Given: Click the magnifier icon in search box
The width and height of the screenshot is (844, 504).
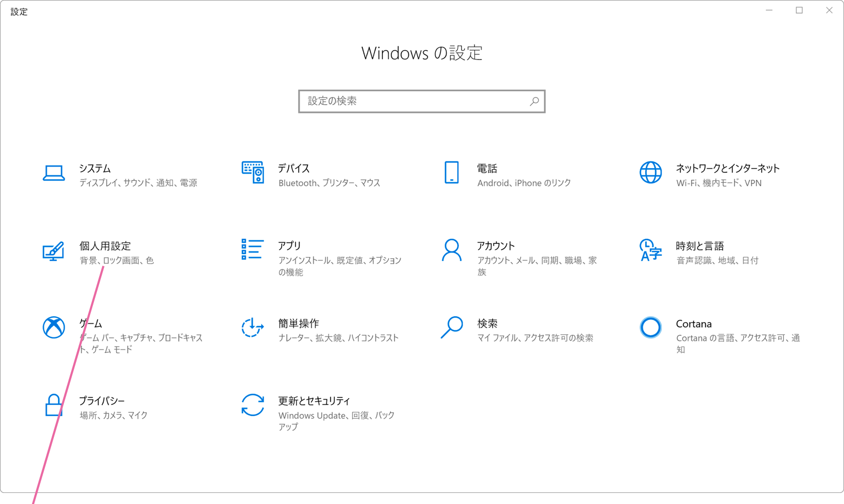Looking at the screenshot, I should pyautogui.click(x=534, y=101).
